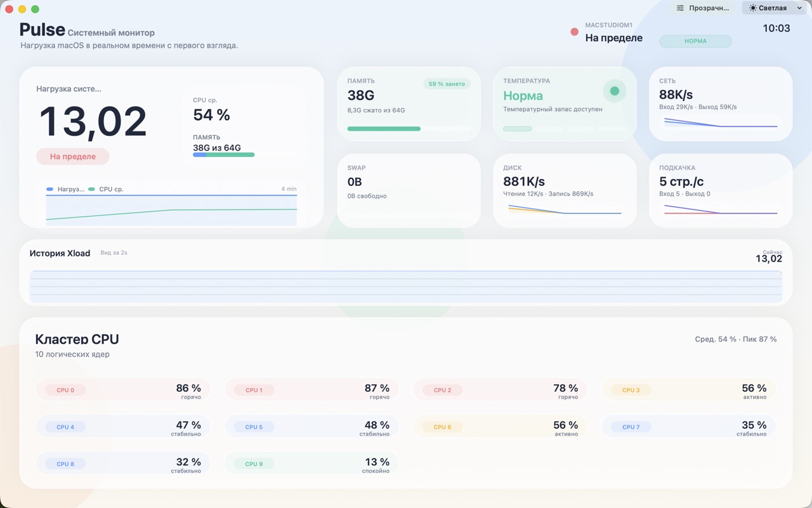Click the "35 %" value for CPU 7

(754, 425)
